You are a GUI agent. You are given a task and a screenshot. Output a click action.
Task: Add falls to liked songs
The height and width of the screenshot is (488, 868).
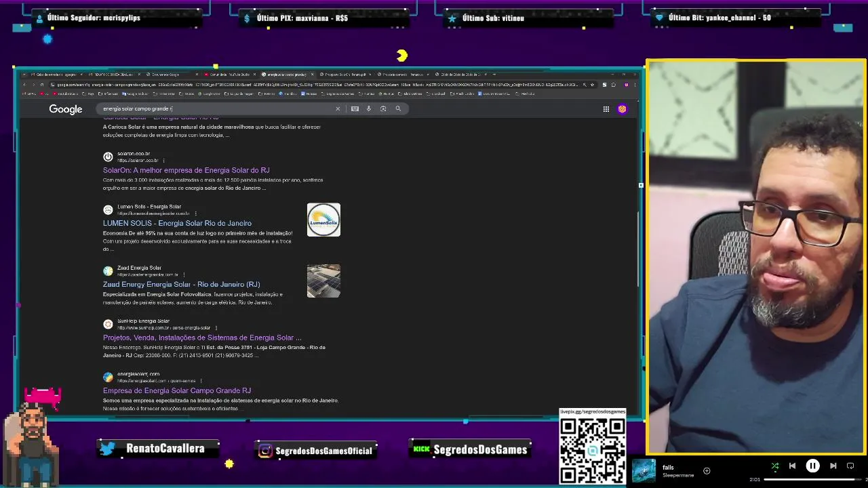coord(707,470)
